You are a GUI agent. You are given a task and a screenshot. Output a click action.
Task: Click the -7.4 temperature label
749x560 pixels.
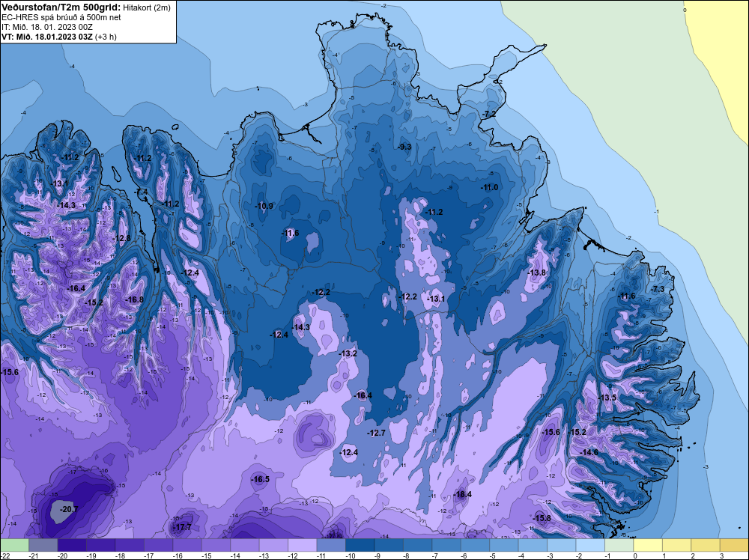pos(142,192)
